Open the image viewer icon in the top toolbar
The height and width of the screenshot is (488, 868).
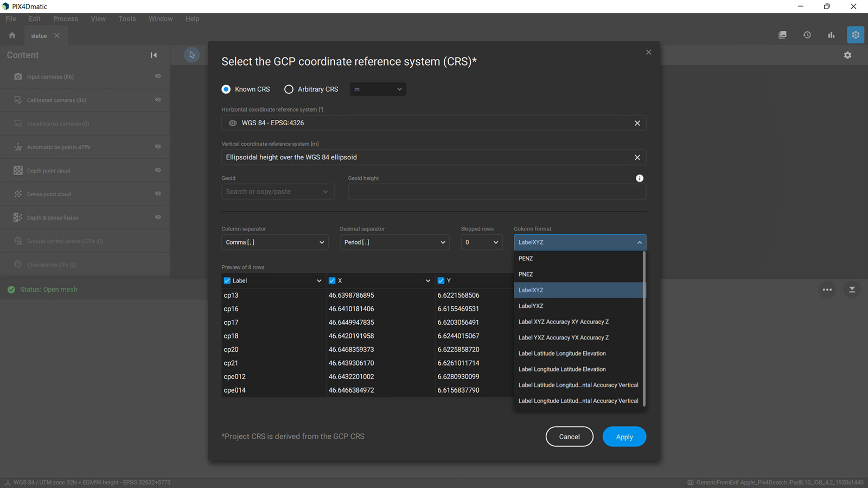pos(782,35)
